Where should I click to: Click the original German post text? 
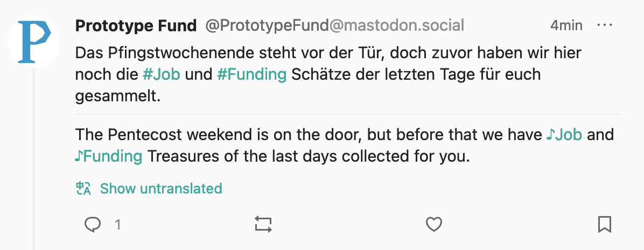(328, 74)
